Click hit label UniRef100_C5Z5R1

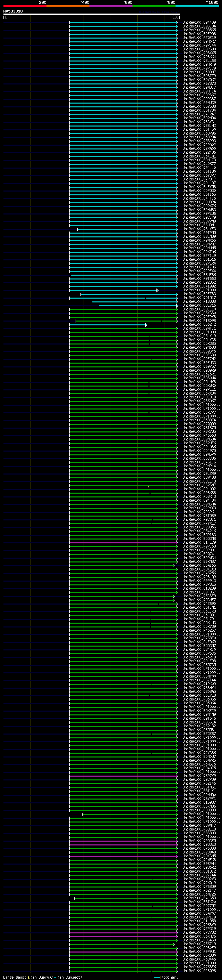[199, 374]
